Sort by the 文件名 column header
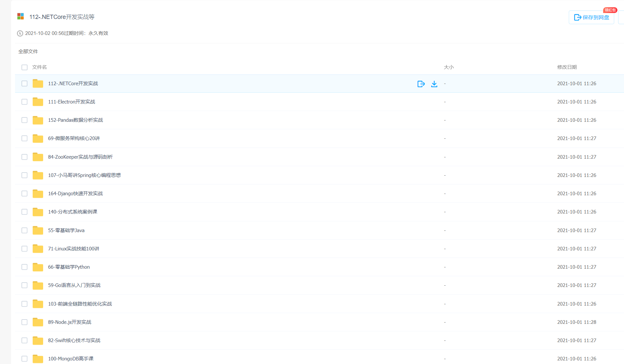The image size is (624, 364). tap(39, 67)
